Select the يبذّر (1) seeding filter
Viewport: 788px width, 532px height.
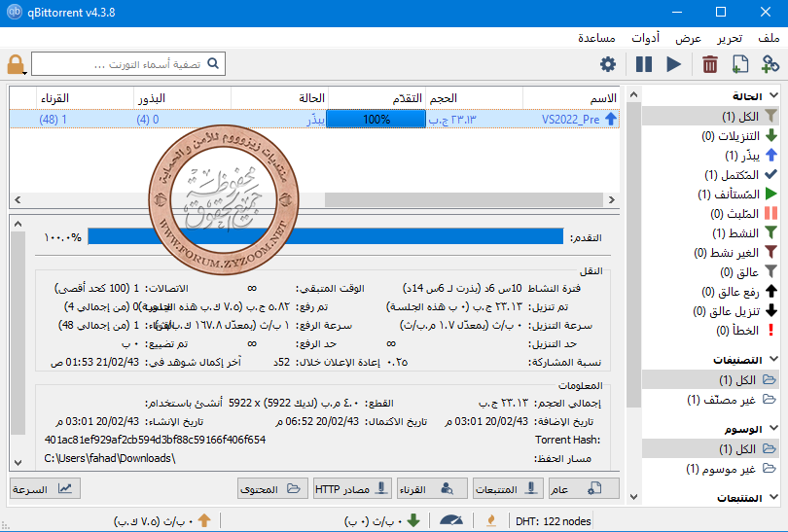coord(710,156)
